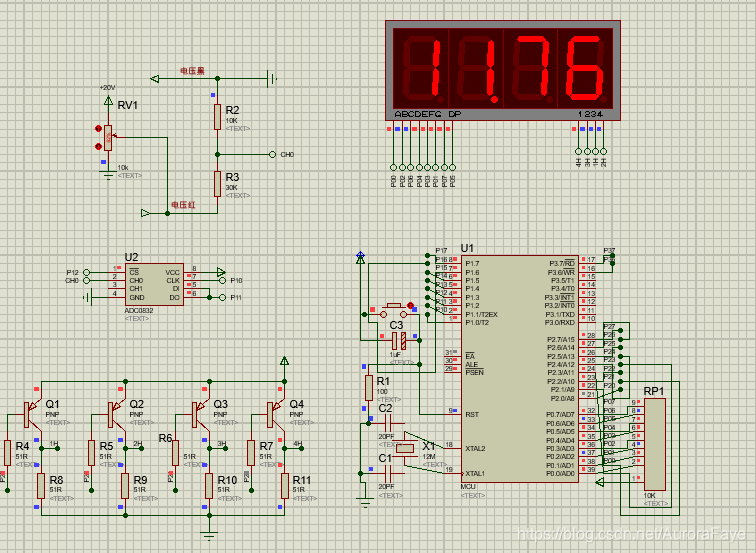Select the blue power terminal at U1's upper left
The height and width of the screenshot is (553, 756).
point(360,257)
